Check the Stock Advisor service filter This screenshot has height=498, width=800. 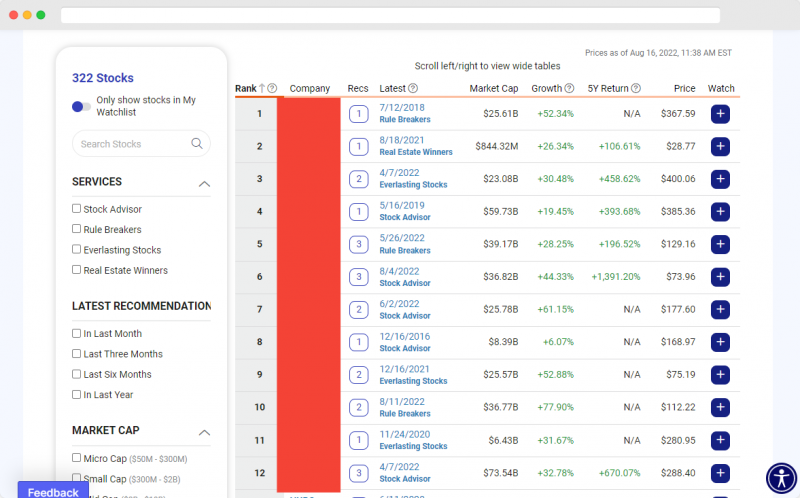(77, 208)
